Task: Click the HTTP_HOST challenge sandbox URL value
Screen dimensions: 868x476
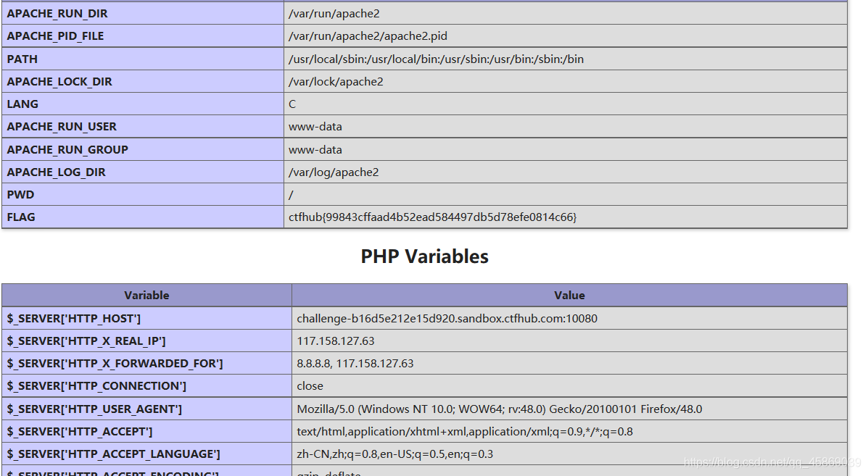Action: click(x=447, y=319)
